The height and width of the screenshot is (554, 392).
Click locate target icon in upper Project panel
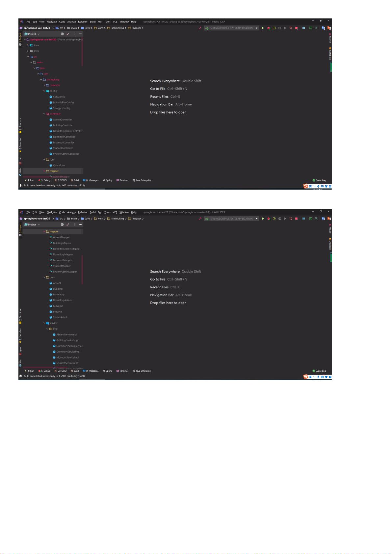click(62, 34)
